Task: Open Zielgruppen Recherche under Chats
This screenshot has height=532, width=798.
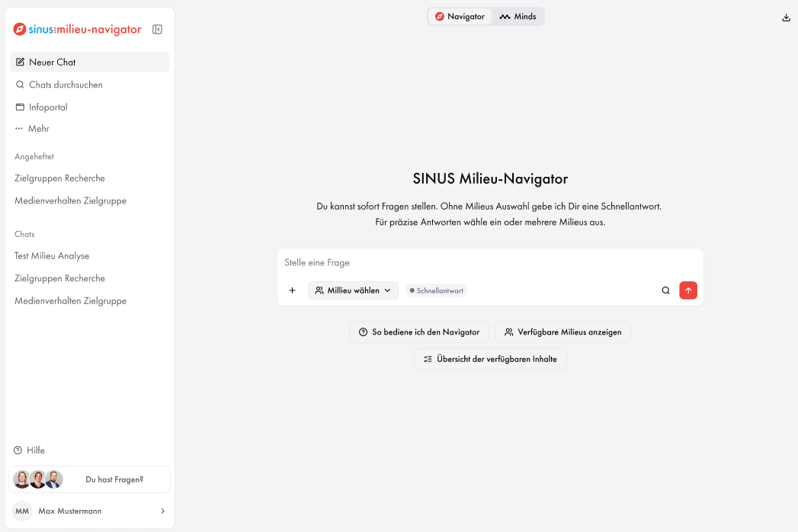Action: point(59,278)
